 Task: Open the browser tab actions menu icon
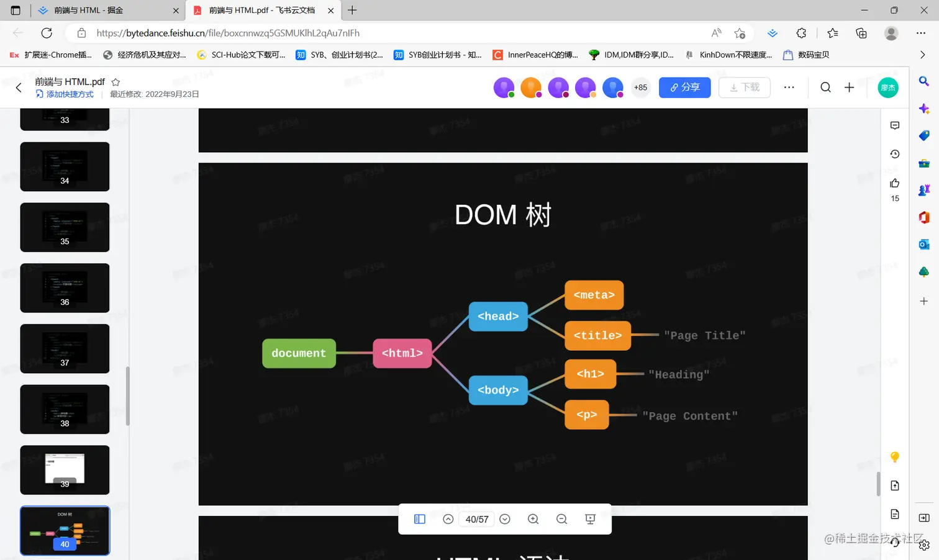point(16,10)
